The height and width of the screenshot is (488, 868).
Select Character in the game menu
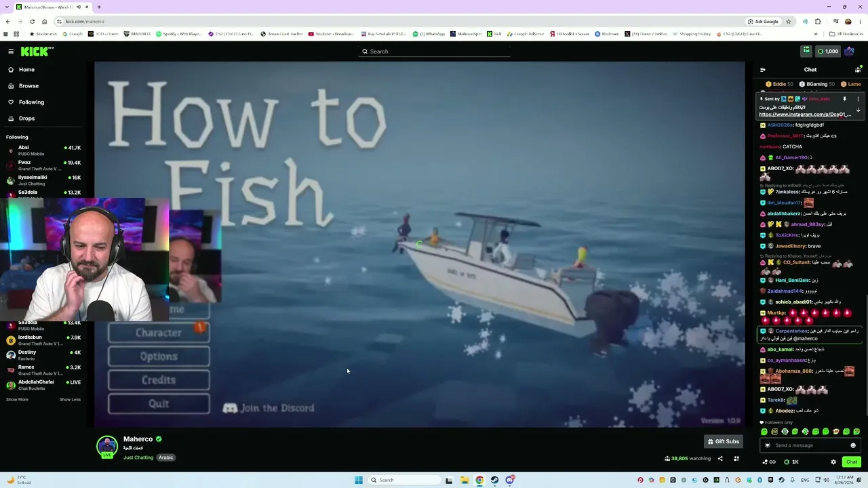pyautogui.click(x=159, y=333)
